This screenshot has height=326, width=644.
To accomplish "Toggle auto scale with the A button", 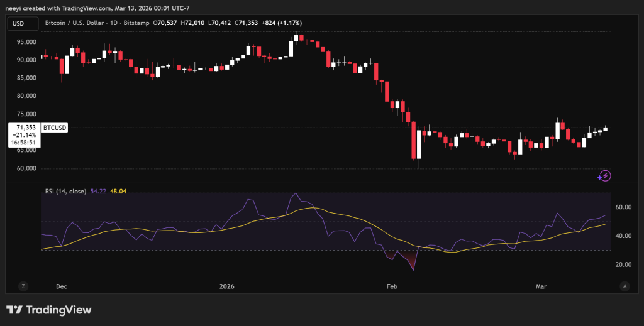I will click(x=625, y=286).
